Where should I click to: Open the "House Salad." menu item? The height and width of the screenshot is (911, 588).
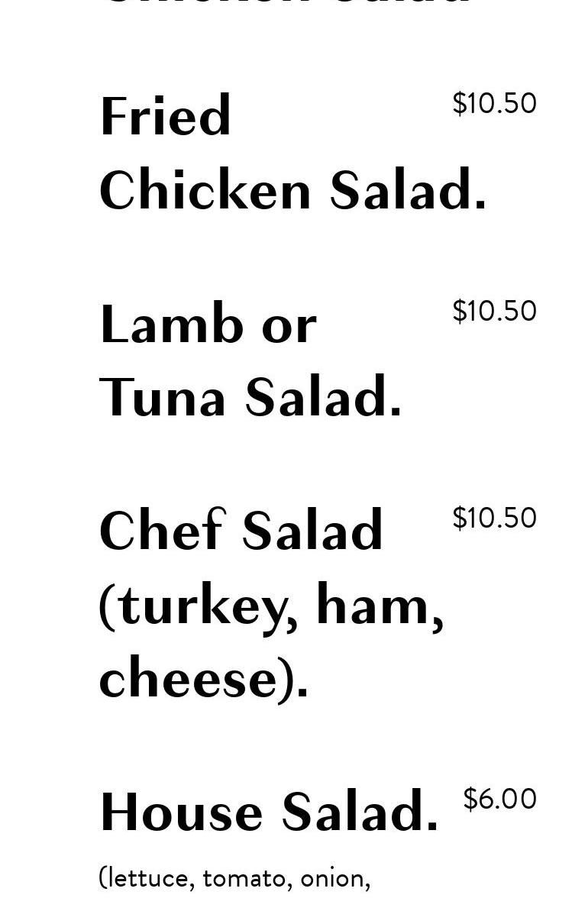269,812
